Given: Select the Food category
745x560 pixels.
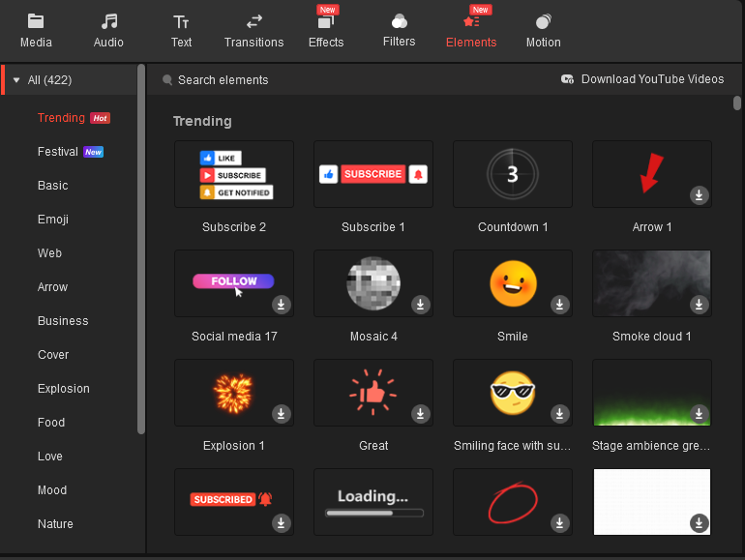Looking at the screenshot, I should (51, 423).
